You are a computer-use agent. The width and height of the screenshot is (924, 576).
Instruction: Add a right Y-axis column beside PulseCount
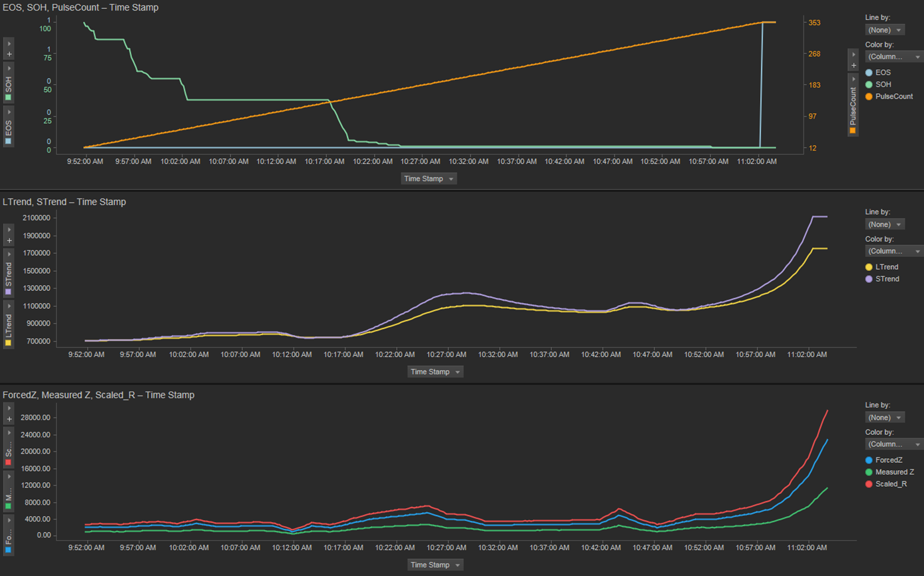tap(853, 65)
